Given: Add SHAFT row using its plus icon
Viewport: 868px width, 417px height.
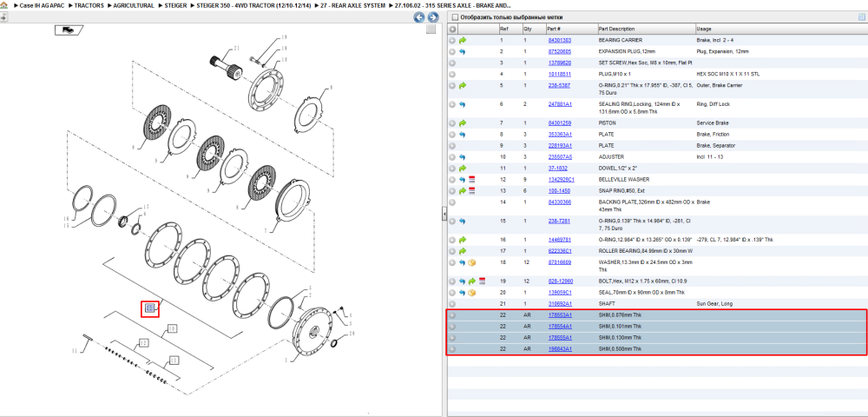Looking at the screenshot, I should (452, 303).
